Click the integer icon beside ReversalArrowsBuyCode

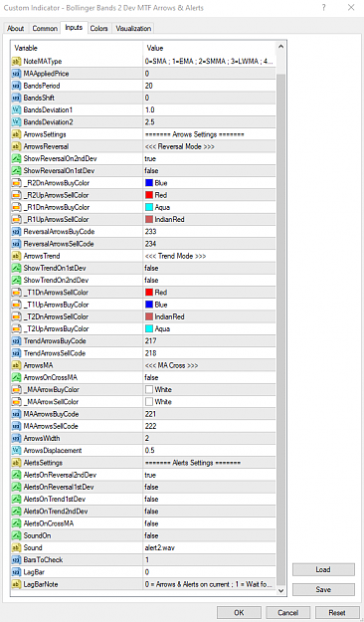click(16, 232)
